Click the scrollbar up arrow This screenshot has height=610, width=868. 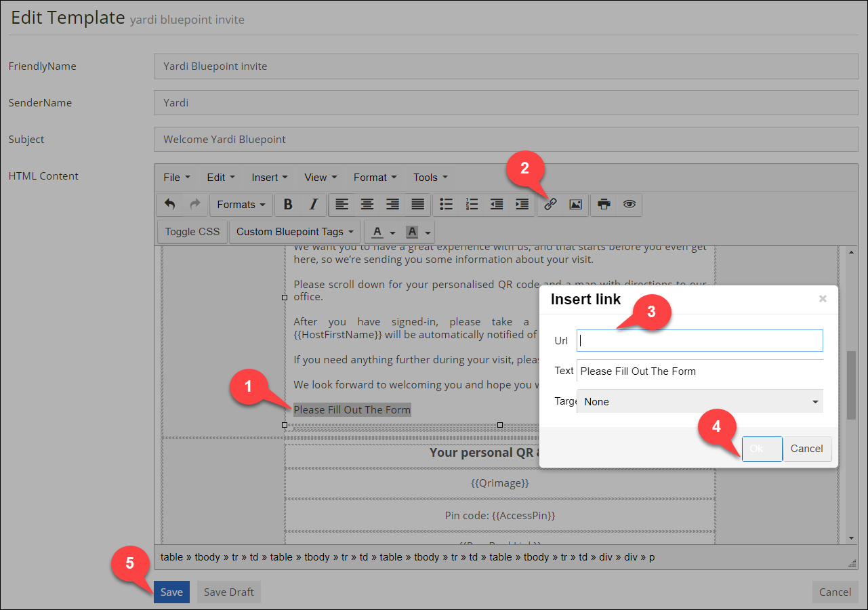pyautogui.click(x=852, y=252)
